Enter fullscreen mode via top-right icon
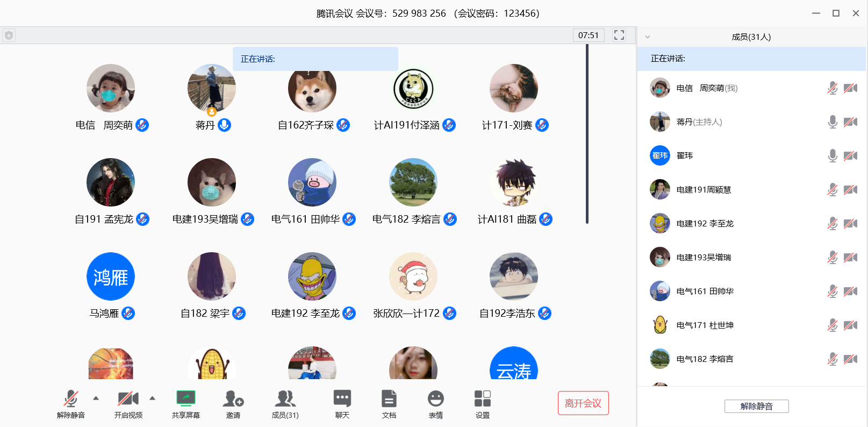The image size is (868, 427). [x=619, y=35]
